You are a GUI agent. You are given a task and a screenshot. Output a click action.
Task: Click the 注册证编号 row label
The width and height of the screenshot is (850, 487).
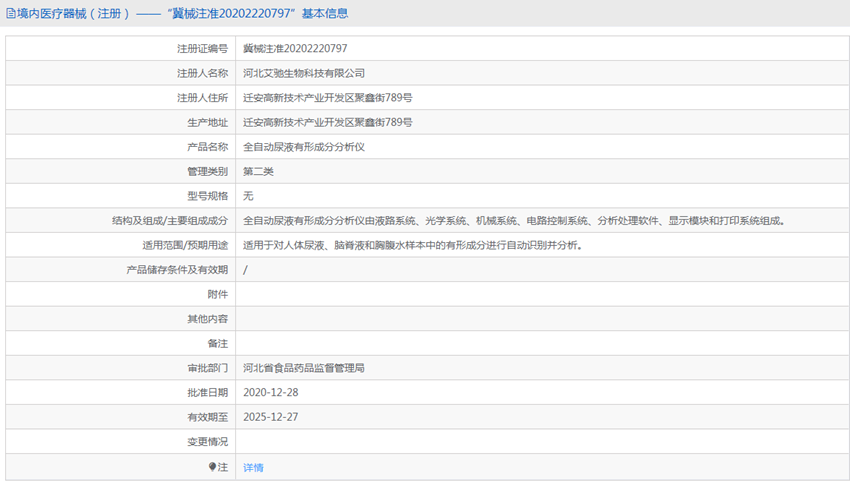202,48
